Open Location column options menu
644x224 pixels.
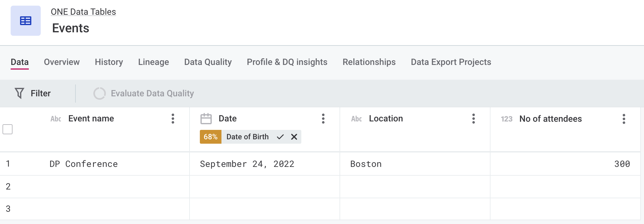tap(473, 119)
